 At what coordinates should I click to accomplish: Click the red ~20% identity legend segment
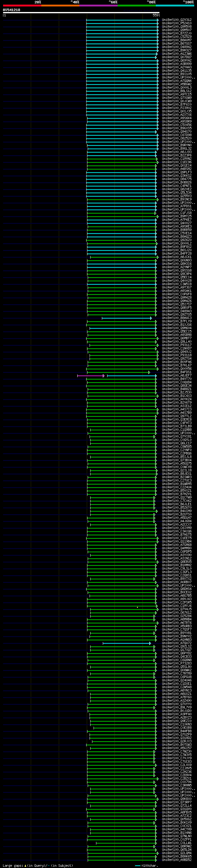22,6
